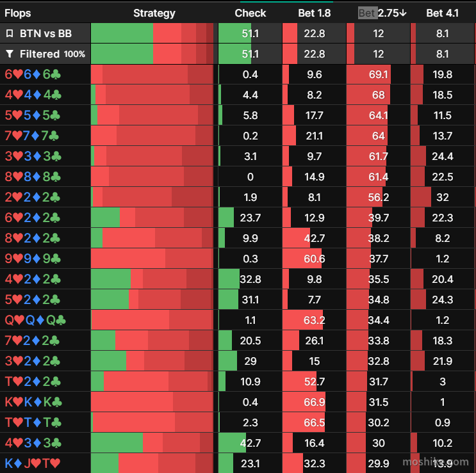Screen dimensions: 476x473
Task: Click the bookmark icon beside BTN vs BB
Action: click(10, 33)
